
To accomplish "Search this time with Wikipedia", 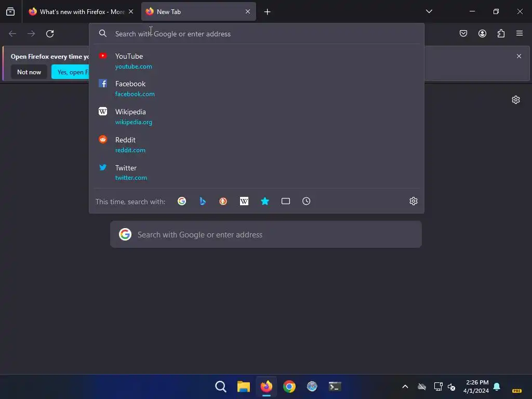I will tap(244, 201).
